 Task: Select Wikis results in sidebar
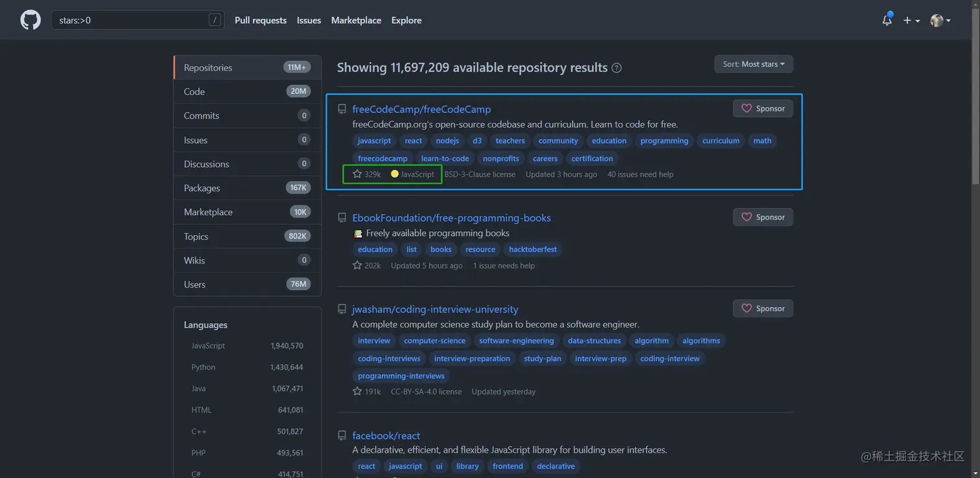coord(248,260)
